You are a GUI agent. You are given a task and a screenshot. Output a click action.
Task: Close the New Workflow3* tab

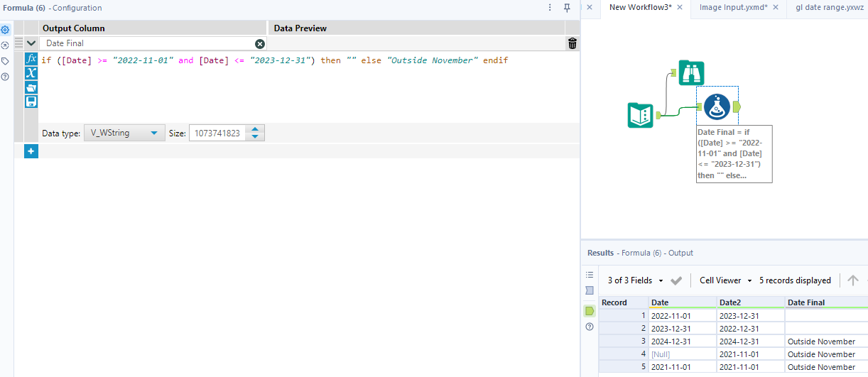(680, 7)
